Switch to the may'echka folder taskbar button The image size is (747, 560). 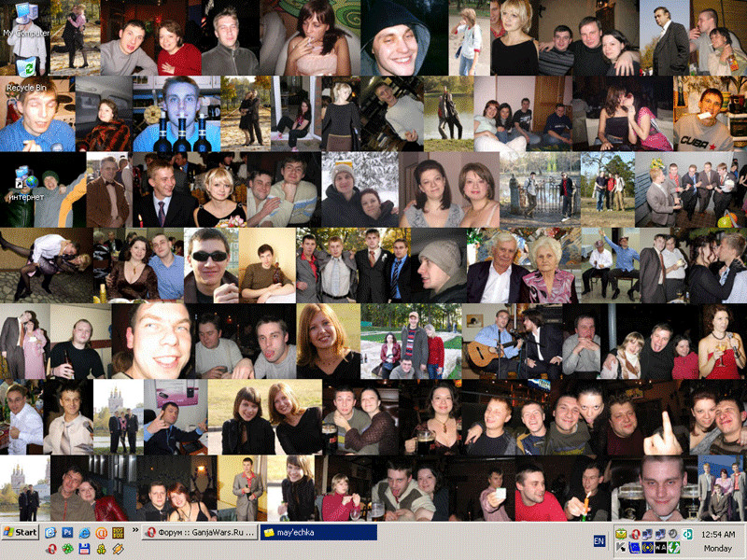pos(318,532)
